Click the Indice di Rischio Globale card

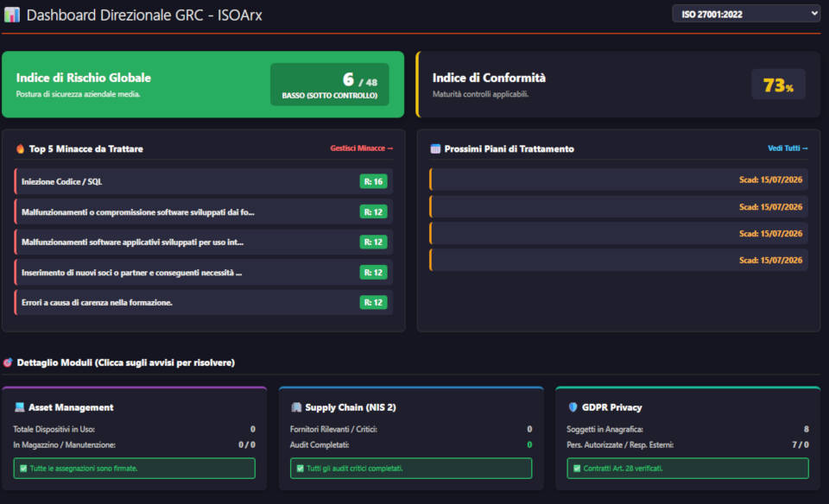pyautogui.click(x=203, y=85)
